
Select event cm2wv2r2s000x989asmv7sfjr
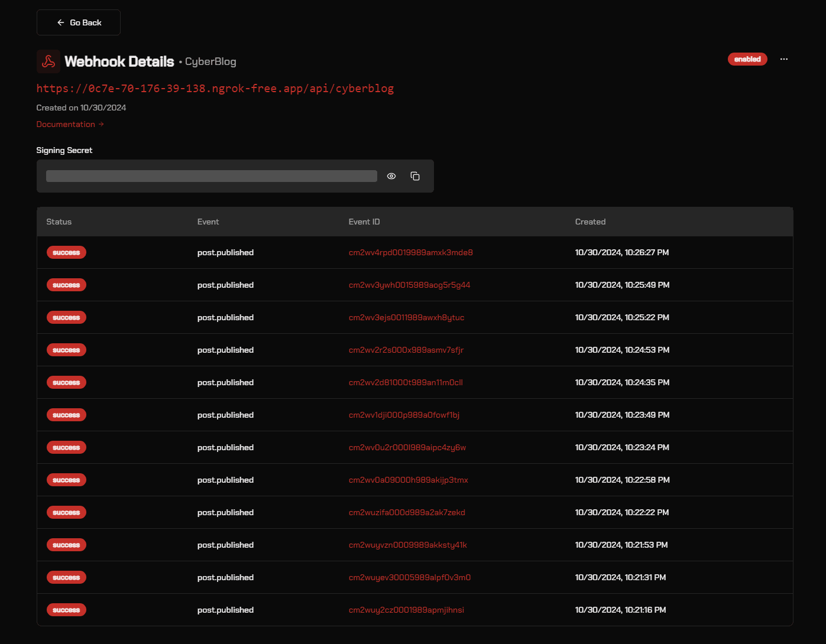(406, 350)
